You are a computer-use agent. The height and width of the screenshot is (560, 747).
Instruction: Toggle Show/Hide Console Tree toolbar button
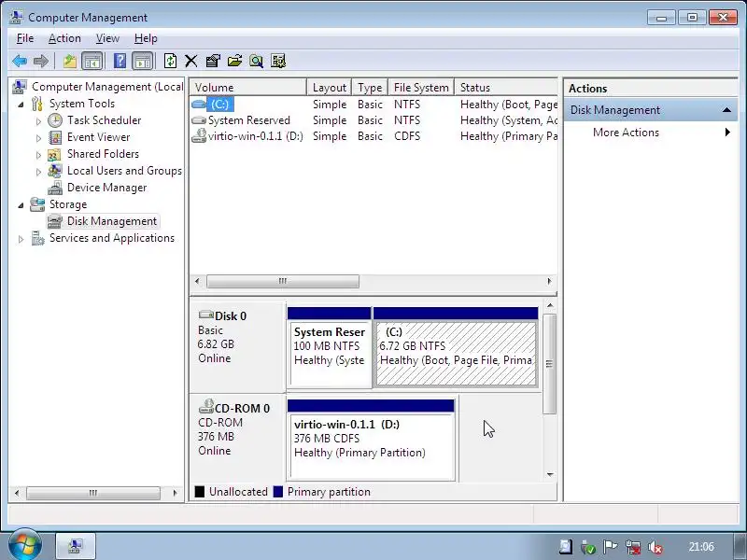pos(92,61)
